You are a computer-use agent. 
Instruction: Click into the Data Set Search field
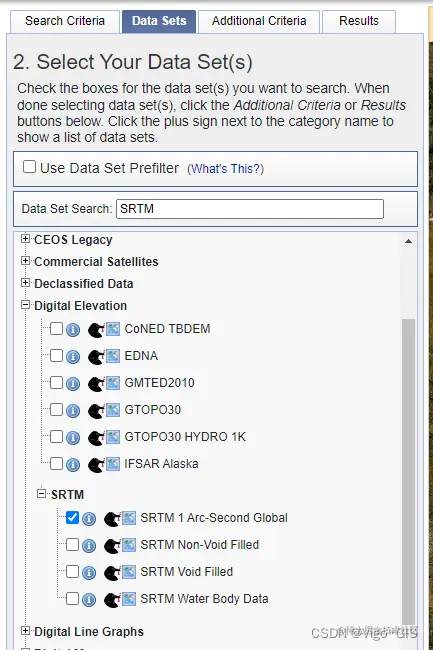pyautogui.click(x=250, y=209)
